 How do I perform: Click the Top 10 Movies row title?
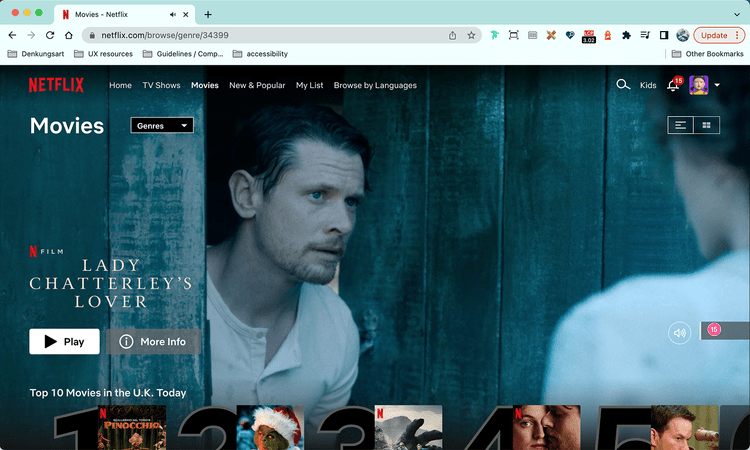click(x=108, y=393)
